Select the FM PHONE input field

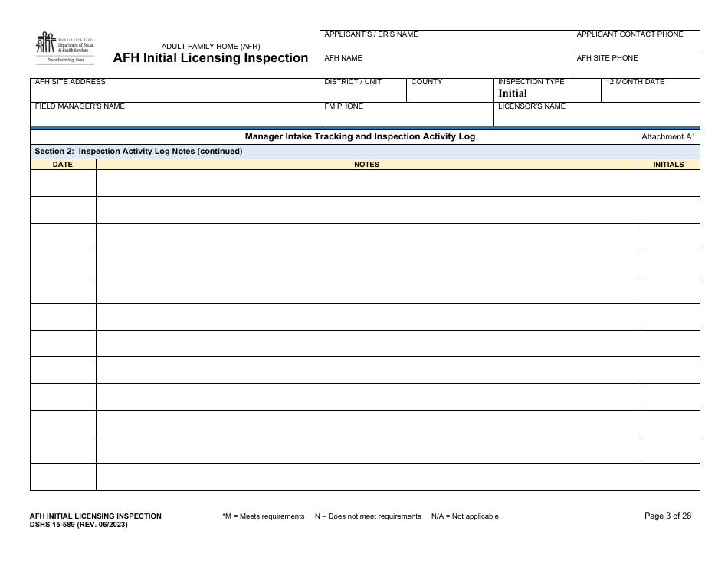pos(406,113)
